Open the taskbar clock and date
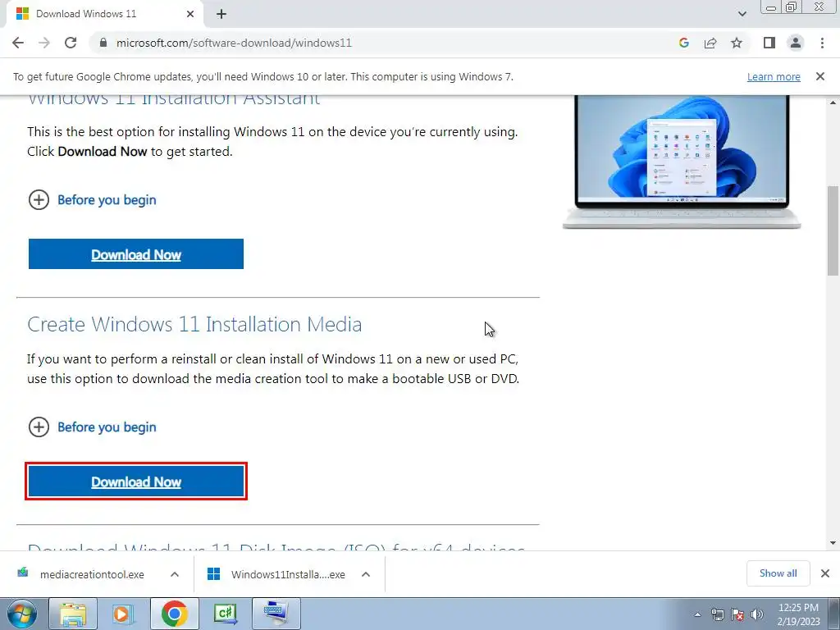Screen dimensions: 840x630 coord(798,614)
